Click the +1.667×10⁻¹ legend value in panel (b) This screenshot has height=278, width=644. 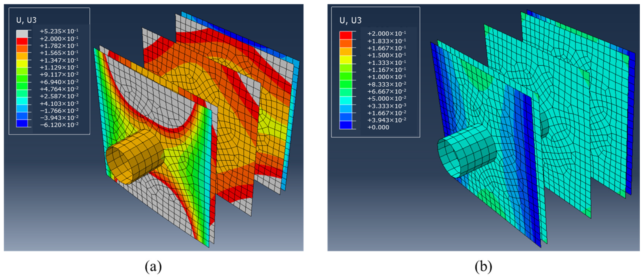coord(386,48)
